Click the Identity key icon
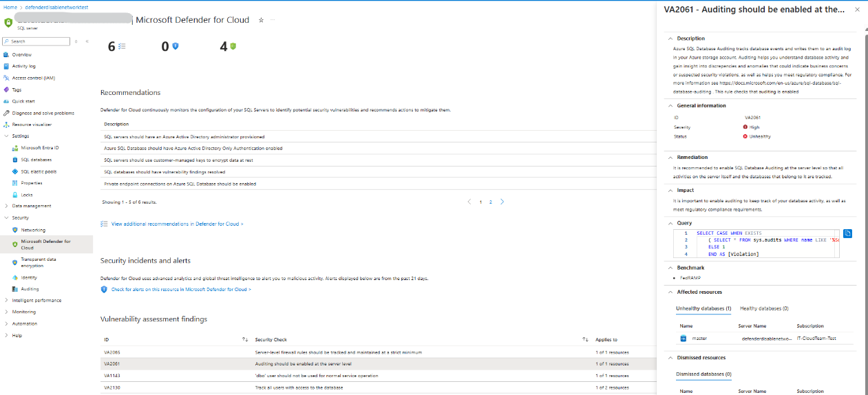868x395 pixels. coord(14,277)
